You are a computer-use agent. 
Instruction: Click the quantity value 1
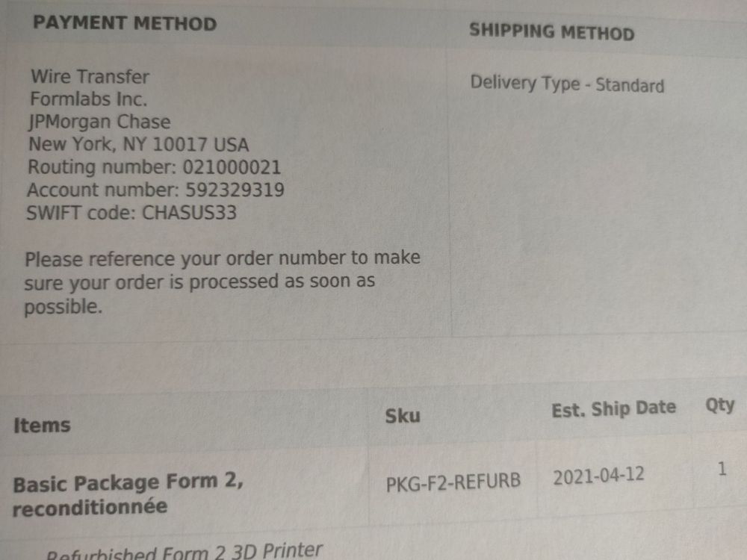coord(722,470)
